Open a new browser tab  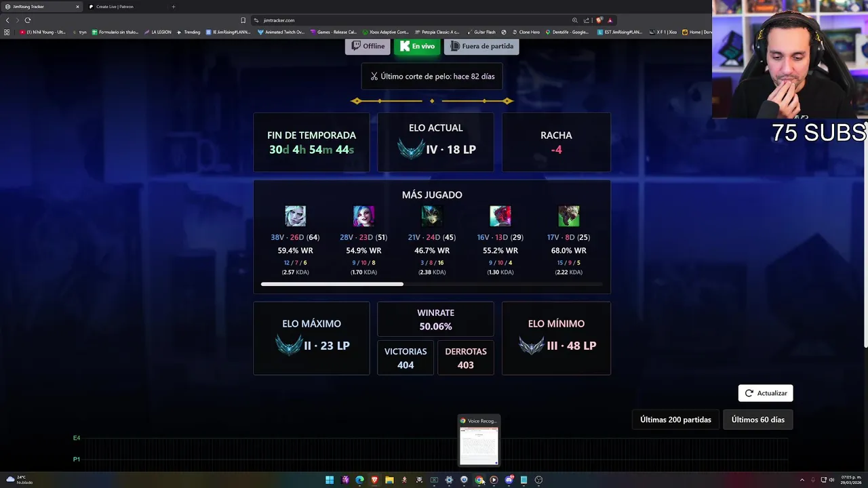click(x=173, y=7)
